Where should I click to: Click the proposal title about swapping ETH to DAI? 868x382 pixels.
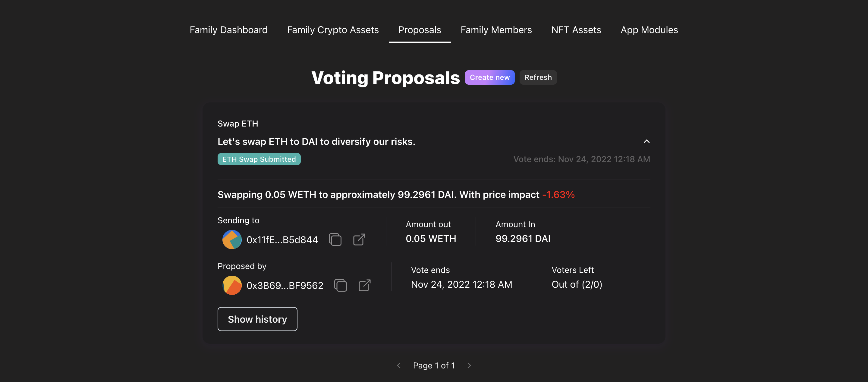point(316,142)
